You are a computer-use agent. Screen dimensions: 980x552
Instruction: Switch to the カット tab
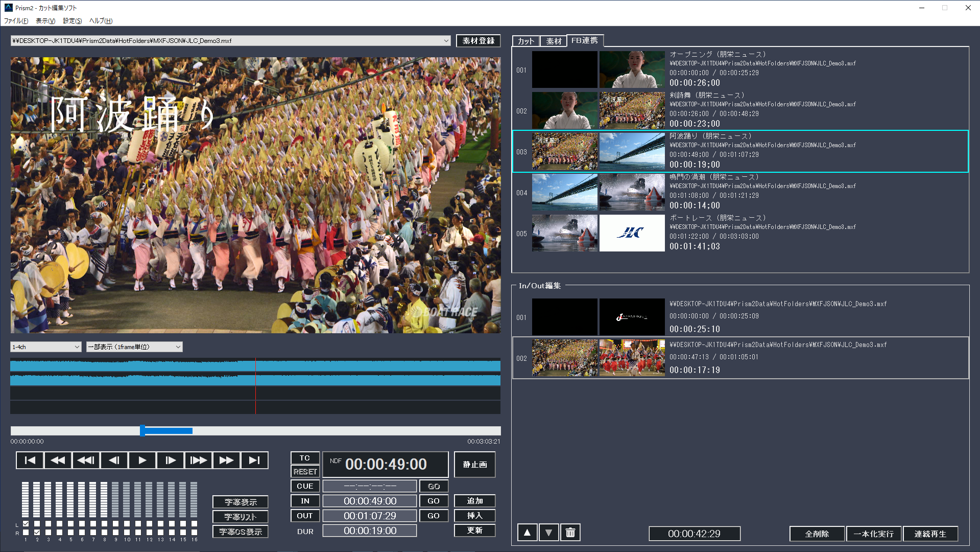coord(525,41)
